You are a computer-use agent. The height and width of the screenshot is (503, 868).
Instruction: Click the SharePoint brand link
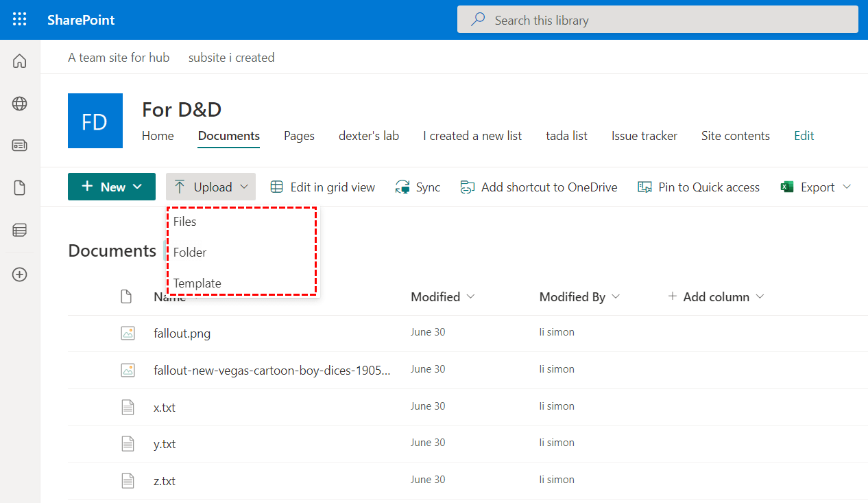(81, 20)
